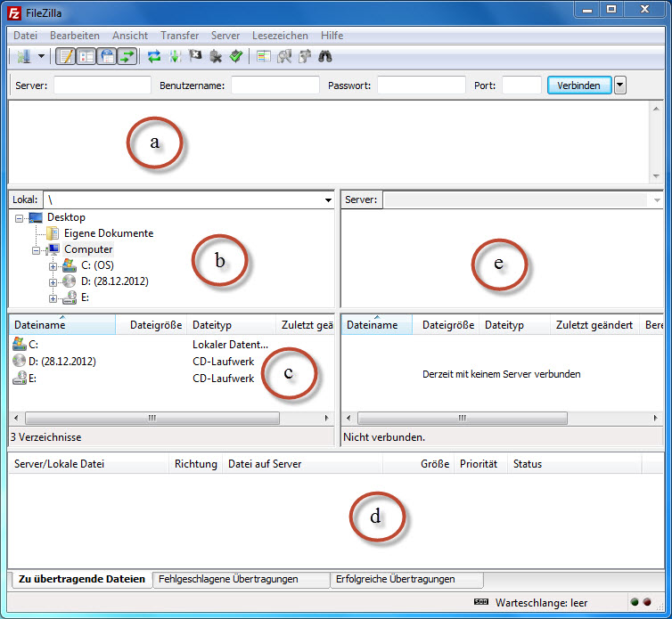Toggle processing of the transfer queue

pos(175,56)
